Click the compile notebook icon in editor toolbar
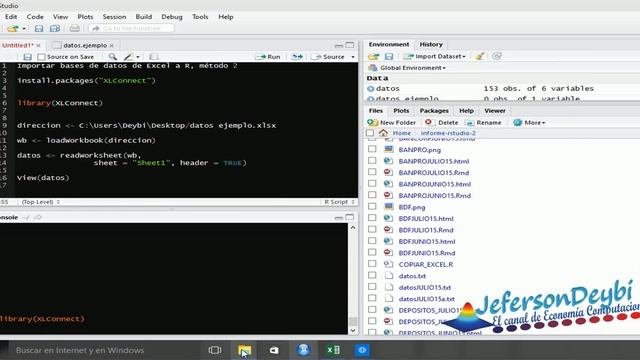Viewport: 640px width, 360px height. [x=153, y=57]
